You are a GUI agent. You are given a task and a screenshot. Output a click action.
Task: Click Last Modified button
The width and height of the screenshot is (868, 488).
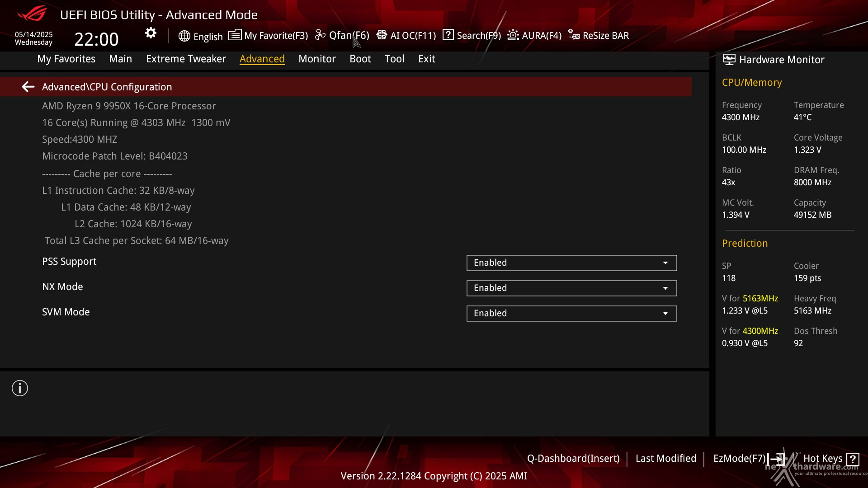tap(666, 458)
